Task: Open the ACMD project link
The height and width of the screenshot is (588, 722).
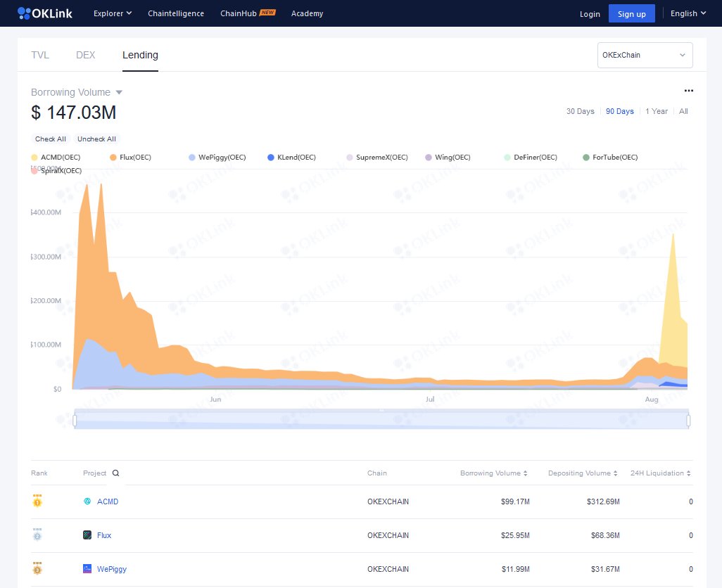Action: pyautogui.click(x=108, y=501)
